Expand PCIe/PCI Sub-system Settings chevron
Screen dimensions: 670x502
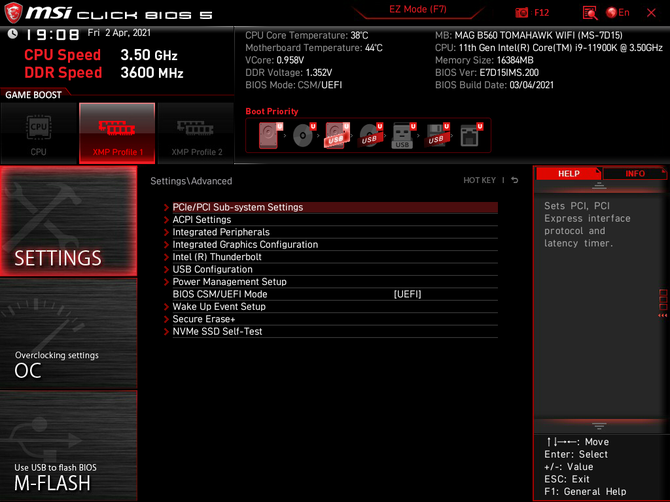tap(167, 207)
